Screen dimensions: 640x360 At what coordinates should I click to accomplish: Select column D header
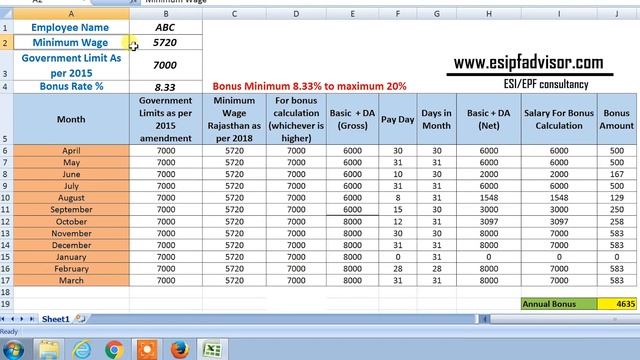click(296, 14)
